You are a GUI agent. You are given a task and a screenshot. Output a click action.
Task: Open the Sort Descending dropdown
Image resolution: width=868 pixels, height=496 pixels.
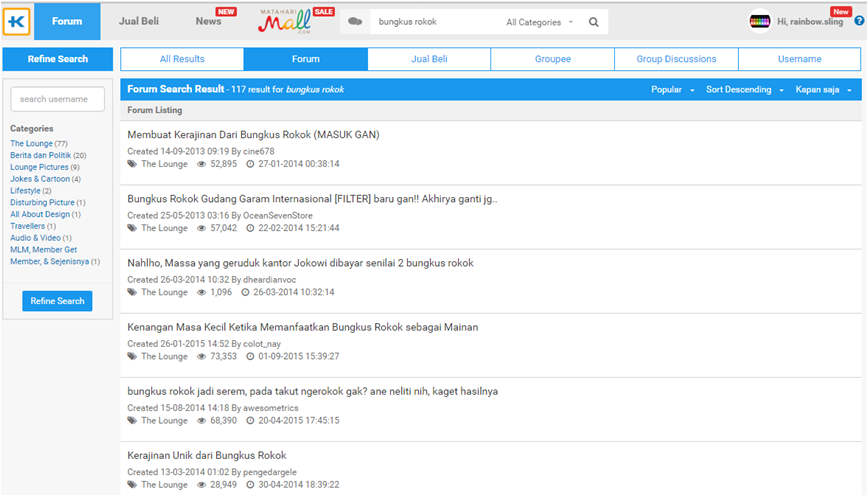point(744,90)
